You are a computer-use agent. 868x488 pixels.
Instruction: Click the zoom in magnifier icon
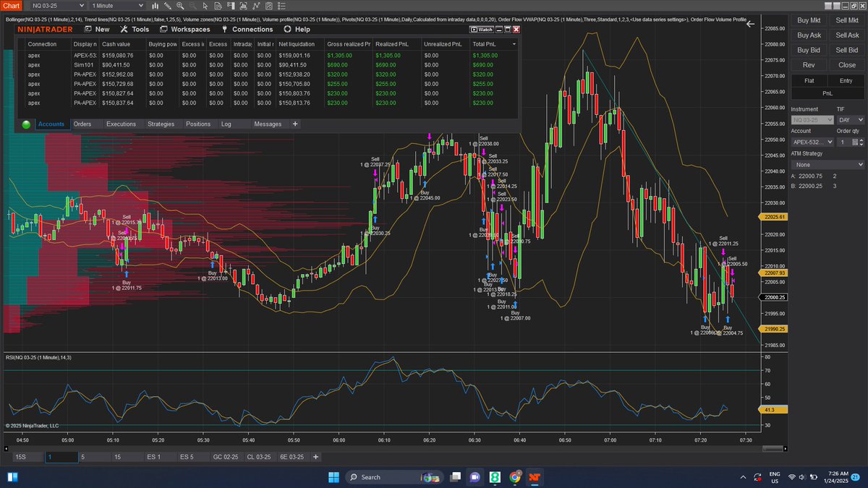180,6
